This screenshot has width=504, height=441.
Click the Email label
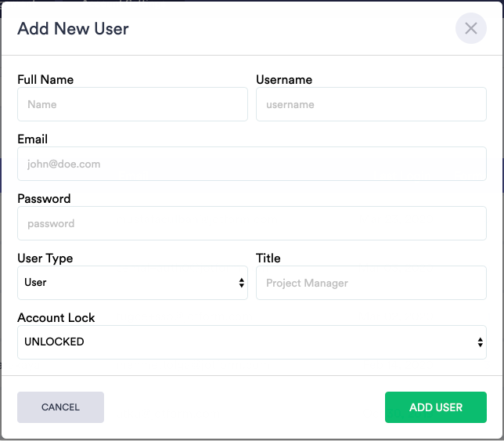click(x=33, y=139)
